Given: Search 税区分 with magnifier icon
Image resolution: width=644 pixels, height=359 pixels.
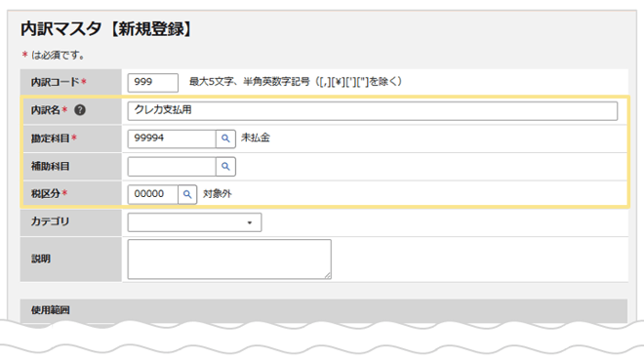Looking at the screenshot, I should coord(187,194).
